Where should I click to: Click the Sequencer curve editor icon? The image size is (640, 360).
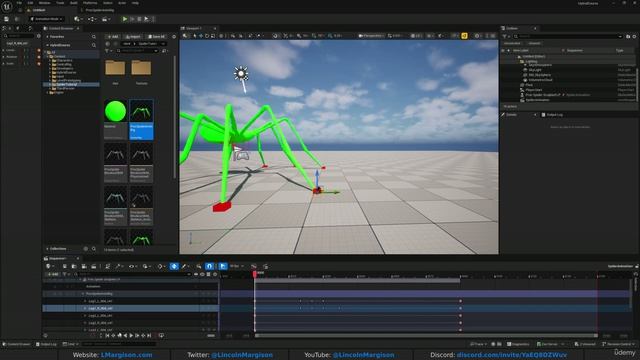pyautogui.click(x=253, y=266)
